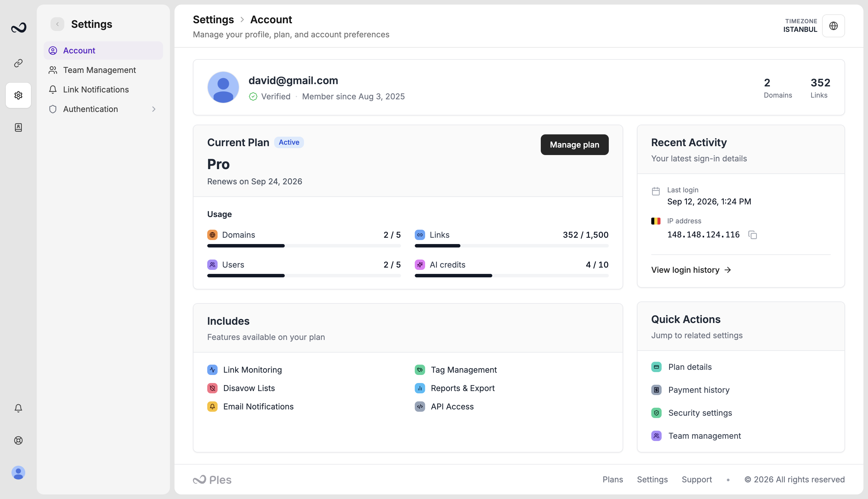Image resolution: width=868 pixels, height=499 pixels.
Task: Open the links section icon in left rail
Action: pyautogui.click(x=18, y=63)
